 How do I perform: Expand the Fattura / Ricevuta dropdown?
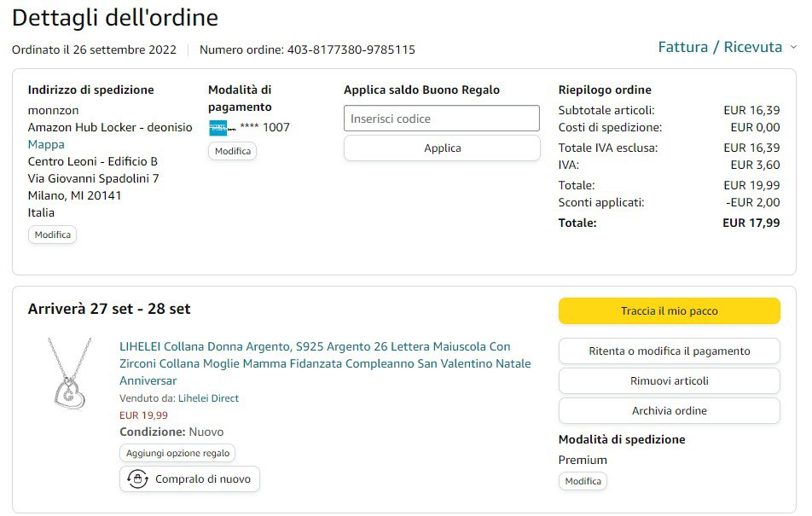coord(720,47)
